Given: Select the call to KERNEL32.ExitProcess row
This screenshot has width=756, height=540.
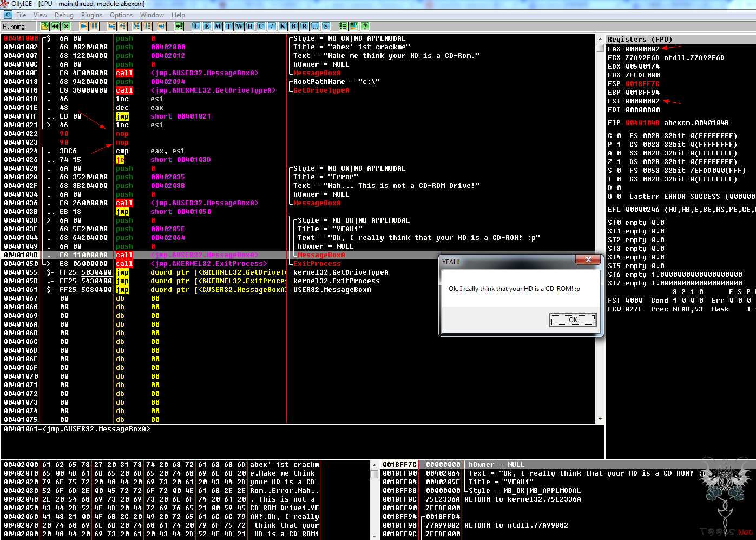Looking at the screenshot, I should pyautogui.click(x=299, y=264).
